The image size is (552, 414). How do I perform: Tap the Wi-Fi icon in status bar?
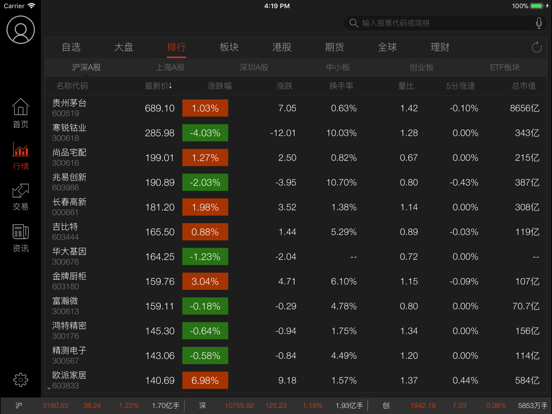(32, 6)
